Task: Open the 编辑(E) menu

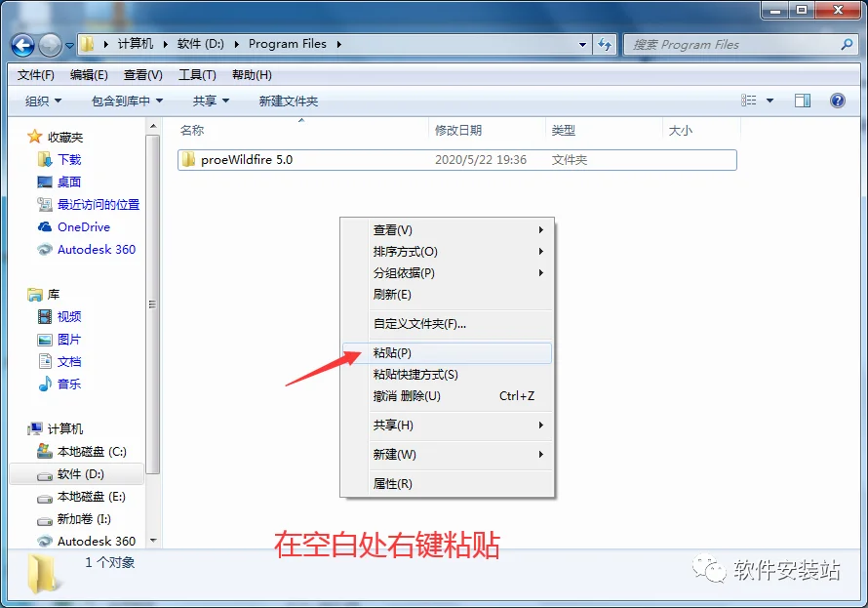Action: [89, 75]
